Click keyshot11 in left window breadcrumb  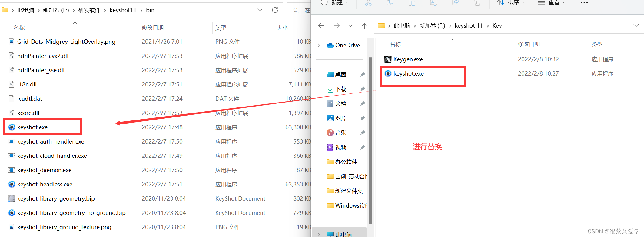123,10
